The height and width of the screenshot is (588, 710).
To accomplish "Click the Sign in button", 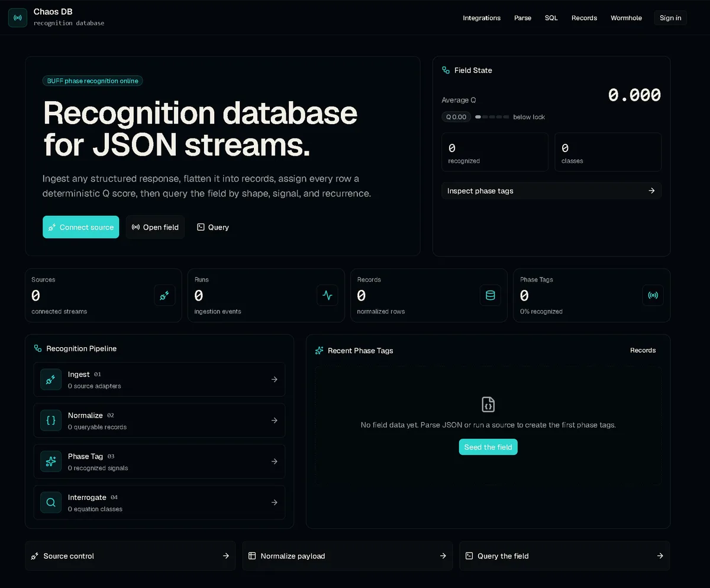I will [670, 18].
